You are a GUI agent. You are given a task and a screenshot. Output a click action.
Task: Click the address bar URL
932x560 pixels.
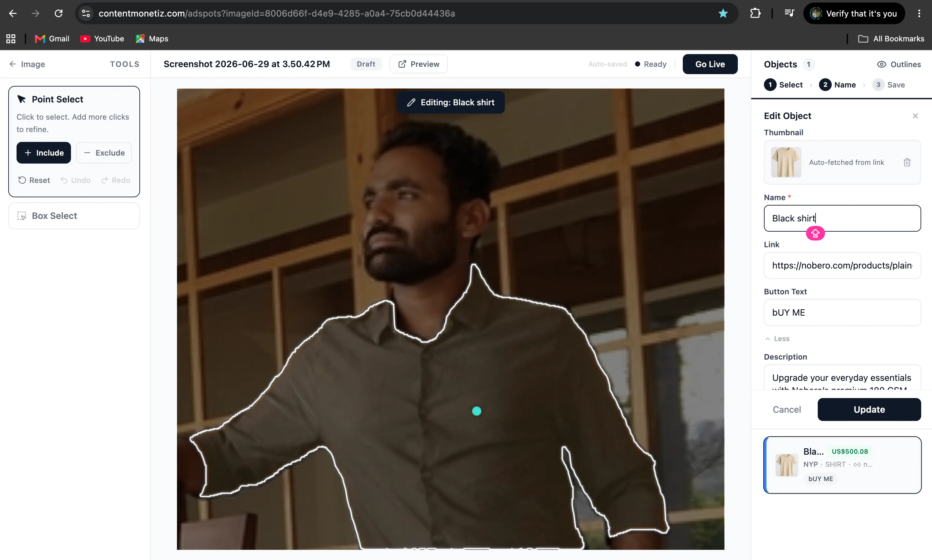[277, 14]
